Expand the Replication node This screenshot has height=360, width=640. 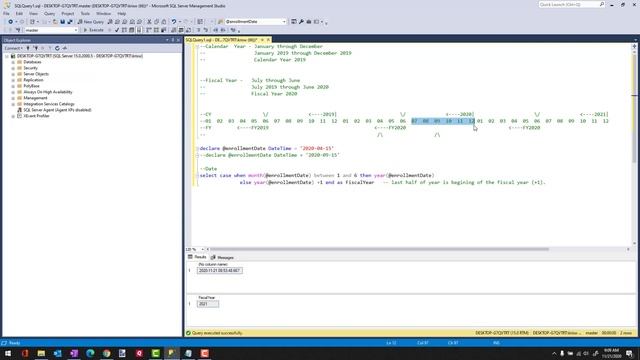pyautogui.click(x=13, y=80)
